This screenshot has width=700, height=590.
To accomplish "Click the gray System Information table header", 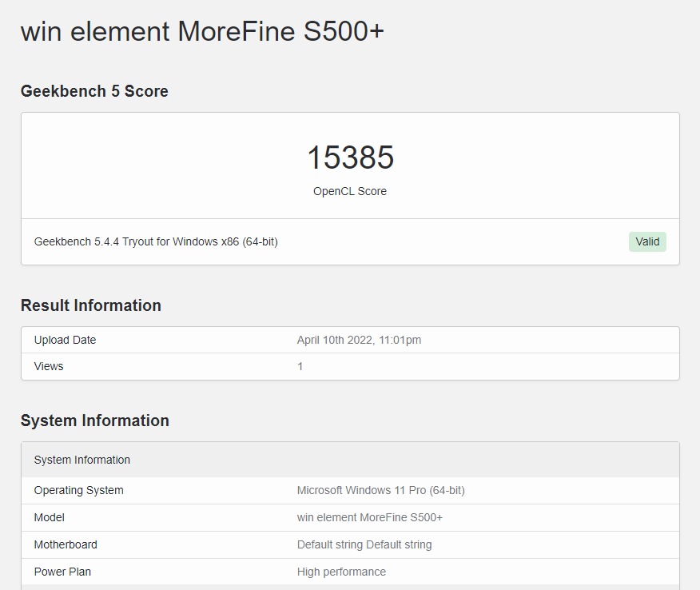I will point(82,460).
